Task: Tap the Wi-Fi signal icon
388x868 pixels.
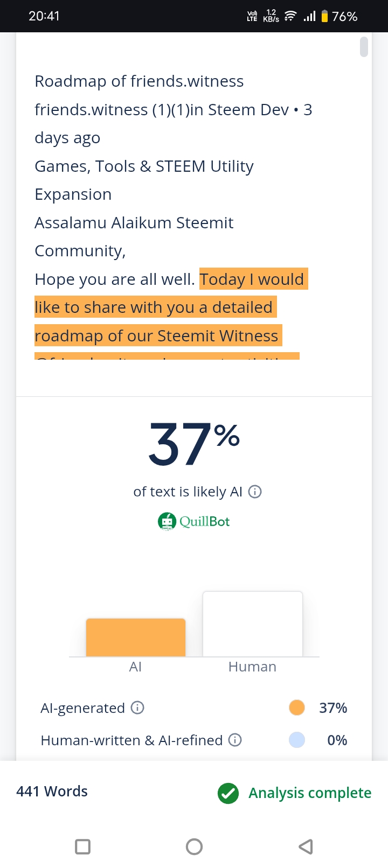Action: (290, 16)
